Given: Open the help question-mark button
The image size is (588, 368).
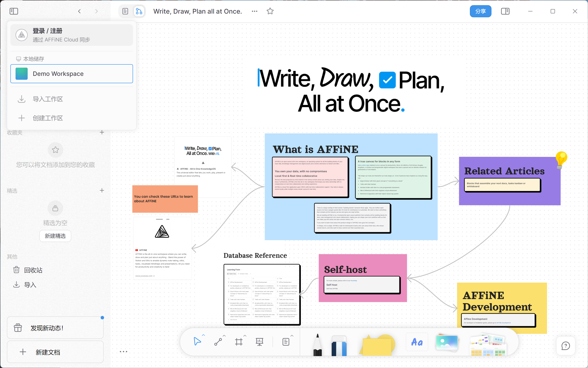Looking at the screenshot, I should [566, 346].
